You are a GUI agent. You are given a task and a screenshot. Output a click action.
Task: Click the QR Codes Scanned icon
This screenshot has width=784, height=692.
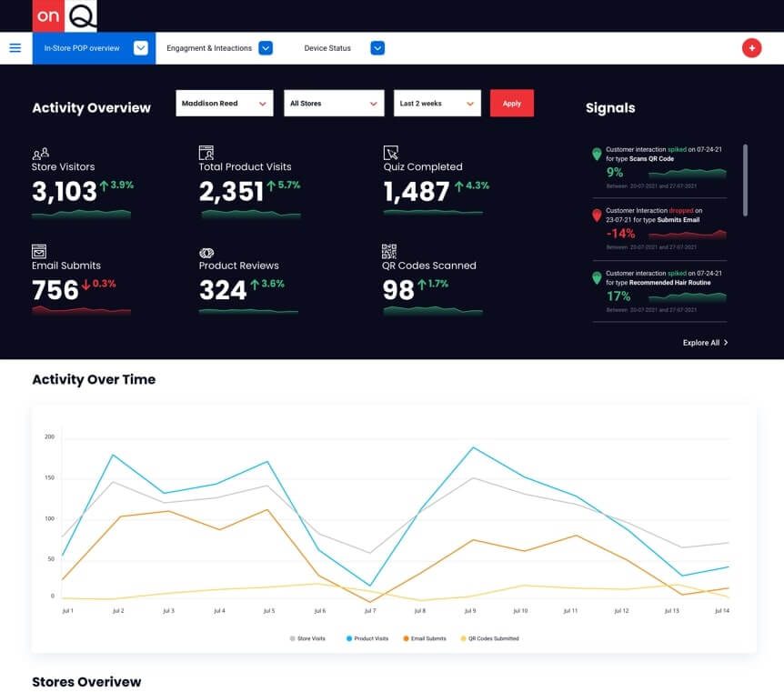pos(390,251)
